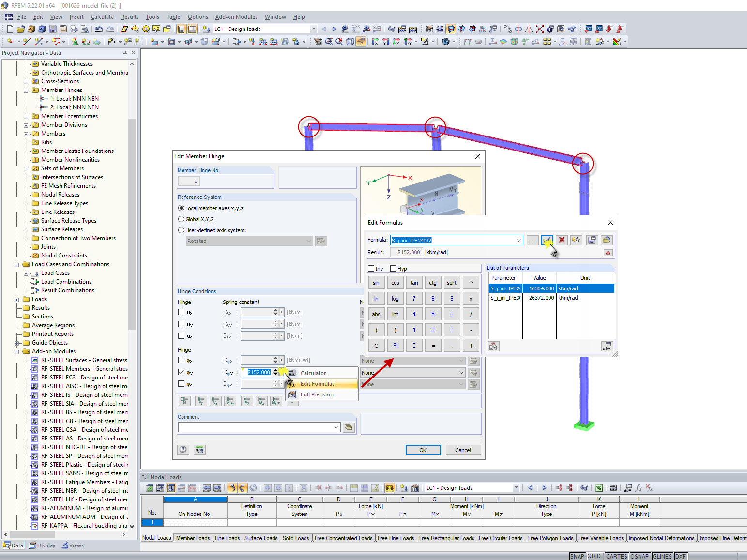
Task: Switch to the Member Loads tab
Action: (x=193, y=538)
